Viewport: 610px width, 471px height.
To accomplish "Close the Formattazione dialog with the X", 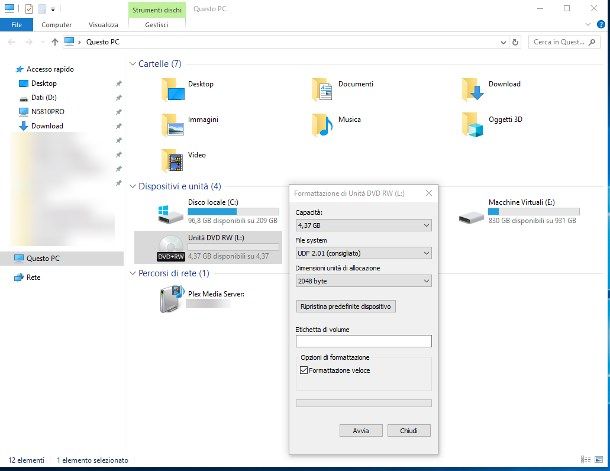I will tap(429, 193).
